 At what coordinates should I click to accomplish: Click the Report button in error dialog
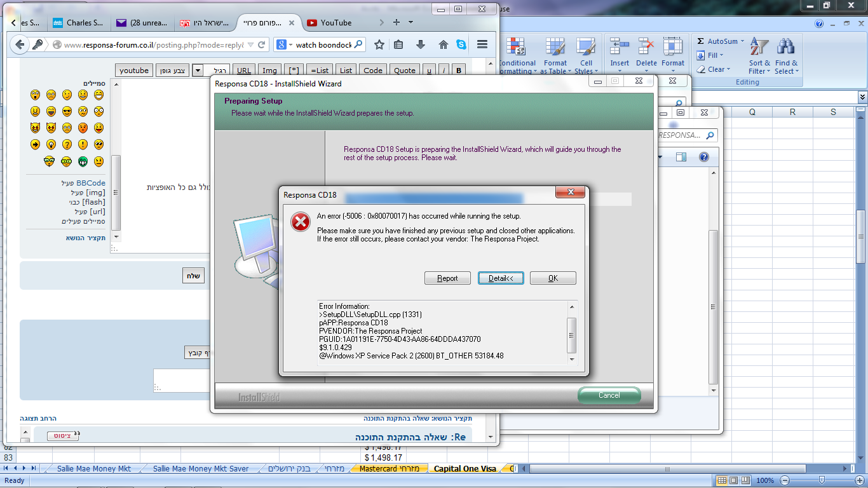[x=447, y=278]
